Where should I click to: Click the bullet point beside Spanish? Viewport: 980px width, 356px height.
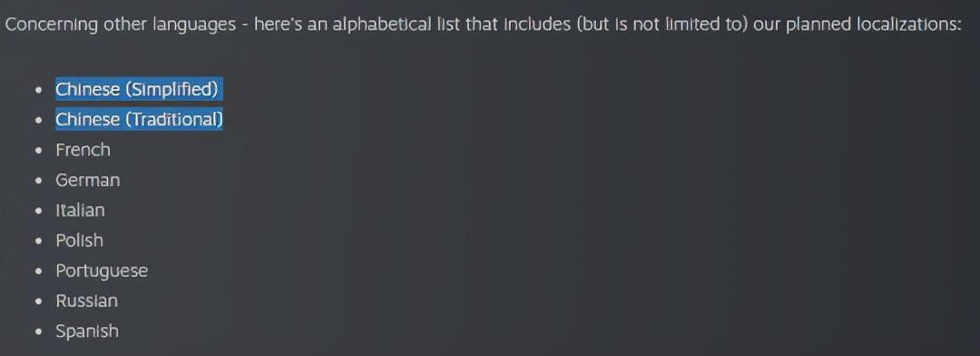coord(39,331)
